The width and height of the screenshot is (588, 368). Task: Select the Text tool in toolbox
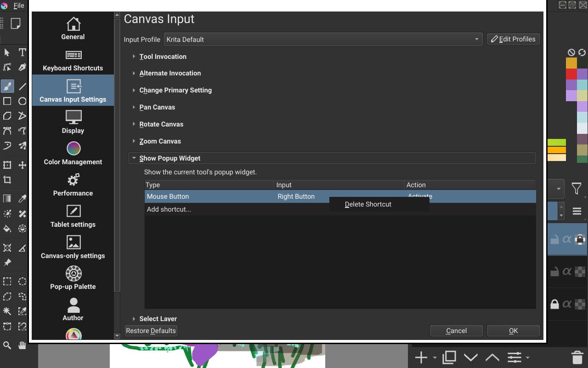[x=22, y=52]
